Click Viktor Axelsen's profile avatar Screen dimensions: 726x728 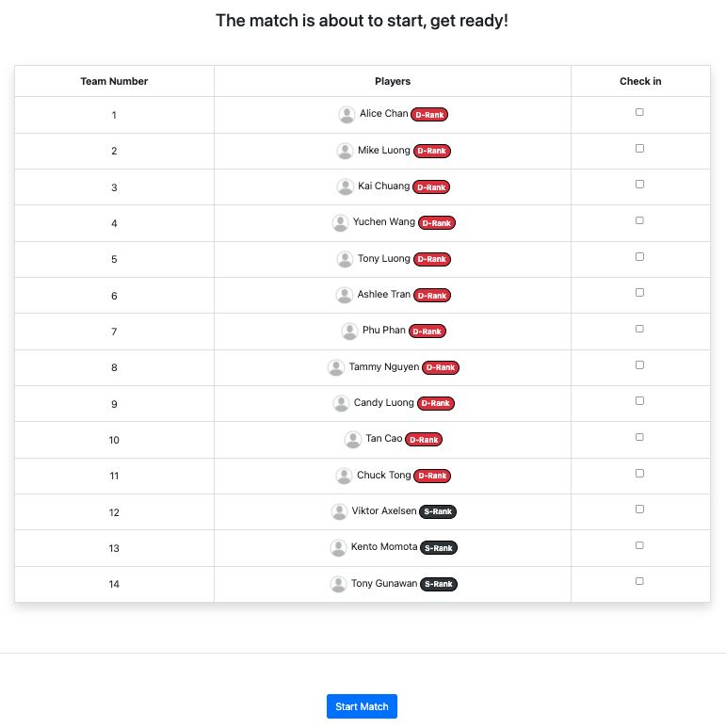click(x=339, y=511)
